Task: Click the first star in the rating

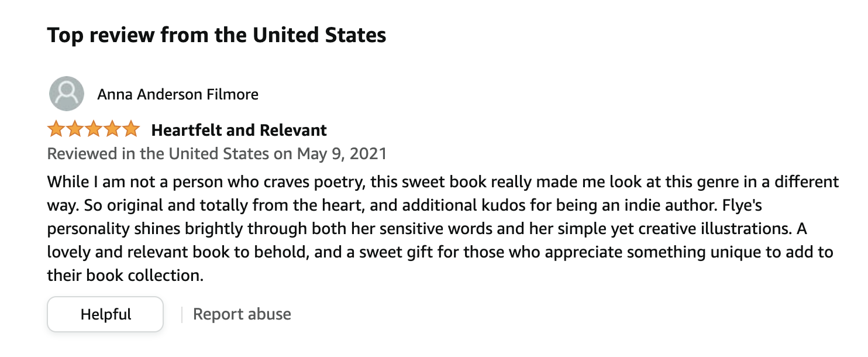Action: (56, 129)
